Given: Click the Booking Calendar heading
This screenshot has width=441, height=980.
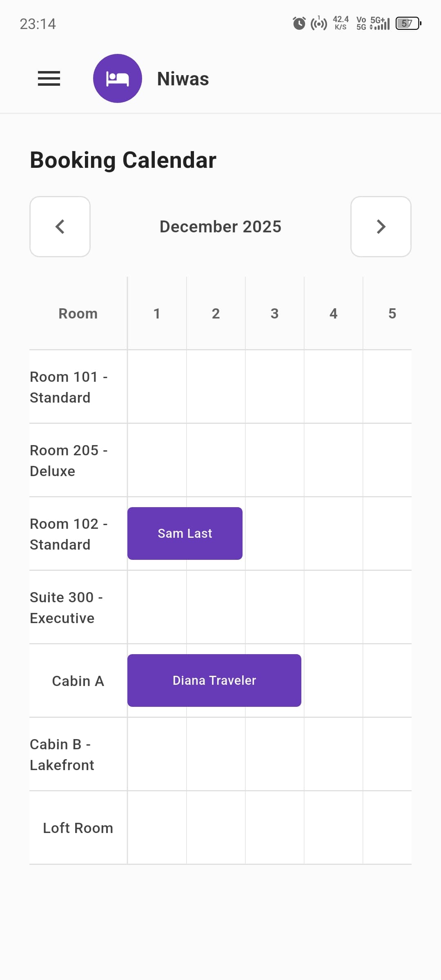Looking at the screenshot, I should point(122,160).
